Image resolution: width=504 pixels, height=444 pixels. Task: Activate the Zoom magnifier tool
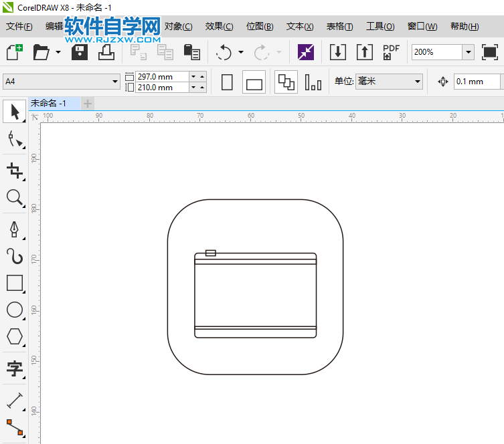(15, 197)
